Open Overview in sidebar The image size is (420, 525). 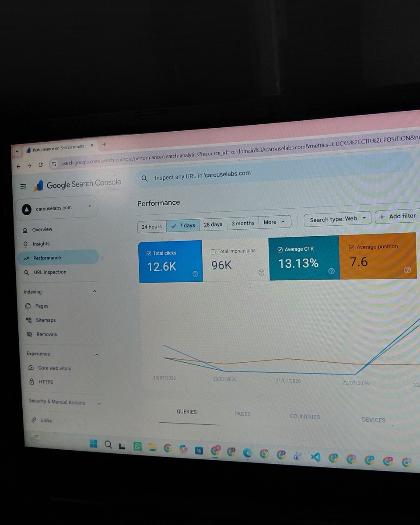[x=42, y=229]
